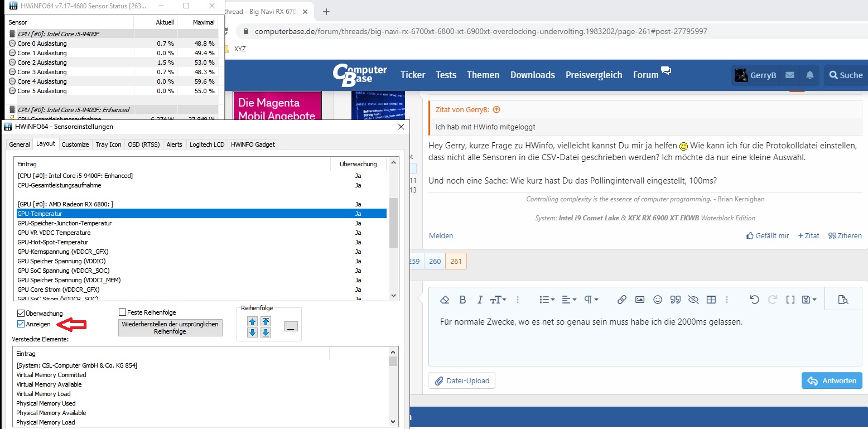The height and width of the screenshot is (429, 868).
Task: Click the arrow icon next to Zitat von GerryB
Action: [496, 110]
